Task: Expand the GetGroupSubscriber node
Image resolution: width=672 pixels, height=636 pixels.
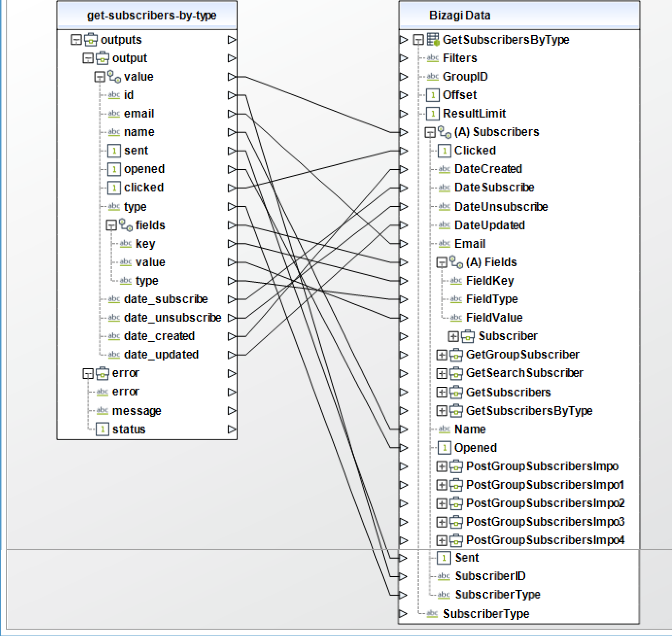Action: click(442, 355)
